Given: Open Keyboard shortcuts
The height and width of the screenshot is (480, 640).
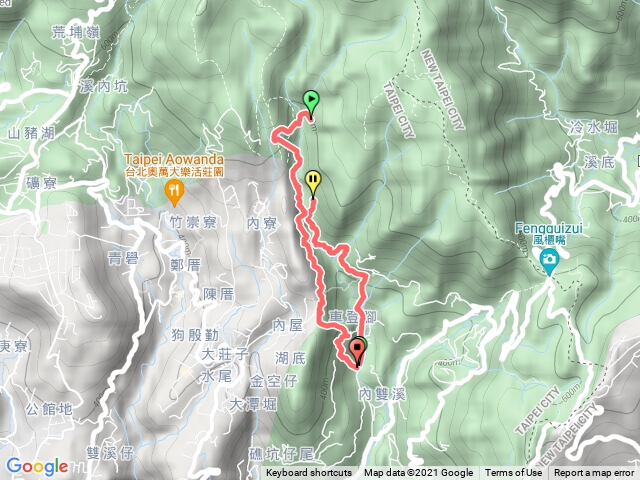Looking at the screenshot, I should (309, 473).
